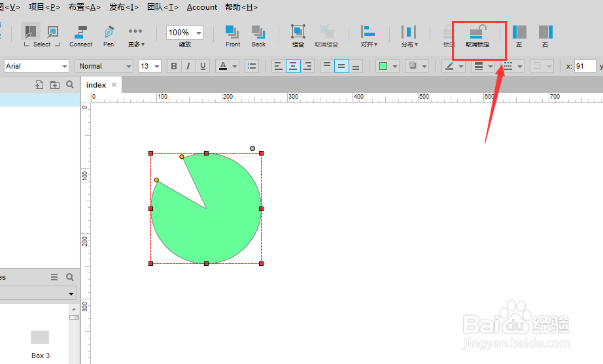
Task: Open the 项目 menu
Action: click(44, 7)
